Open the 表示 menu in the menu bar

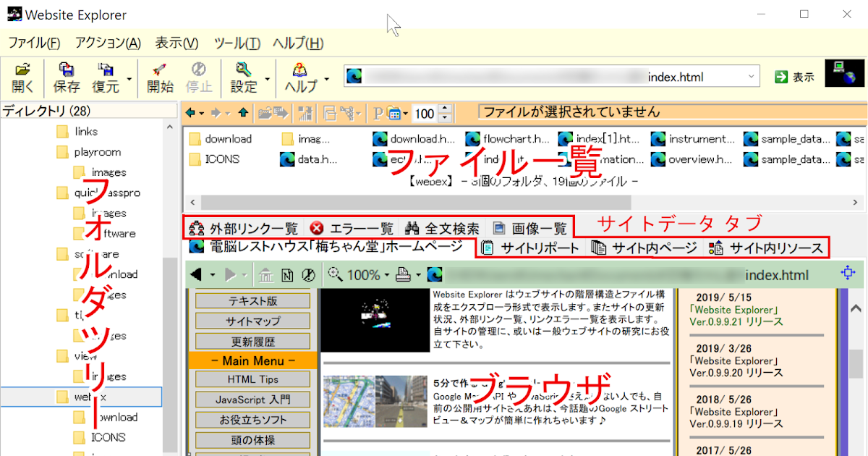click(x=176, y=43)
